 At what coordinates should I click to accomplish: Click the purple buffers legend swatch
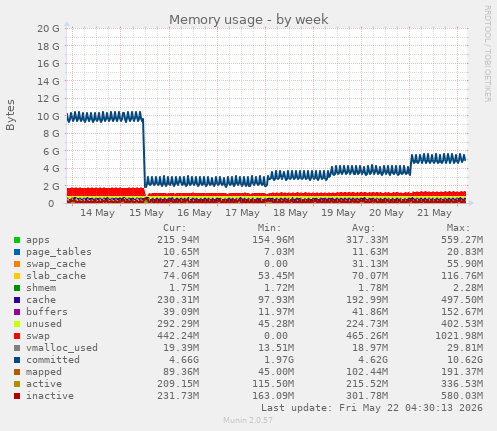[x=17, y=312]
